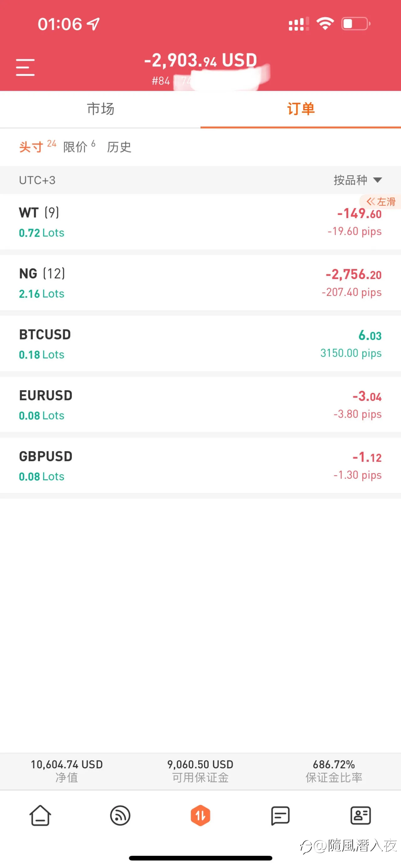Open the hamburger menu icon

point(25,67)
